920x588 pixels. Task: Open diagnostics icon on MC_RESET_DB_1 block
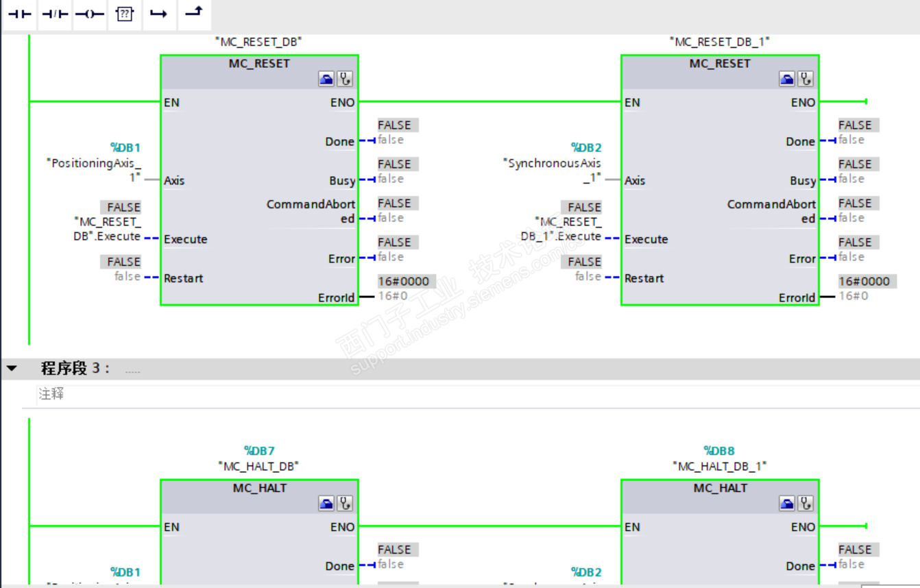pos(805,79)
